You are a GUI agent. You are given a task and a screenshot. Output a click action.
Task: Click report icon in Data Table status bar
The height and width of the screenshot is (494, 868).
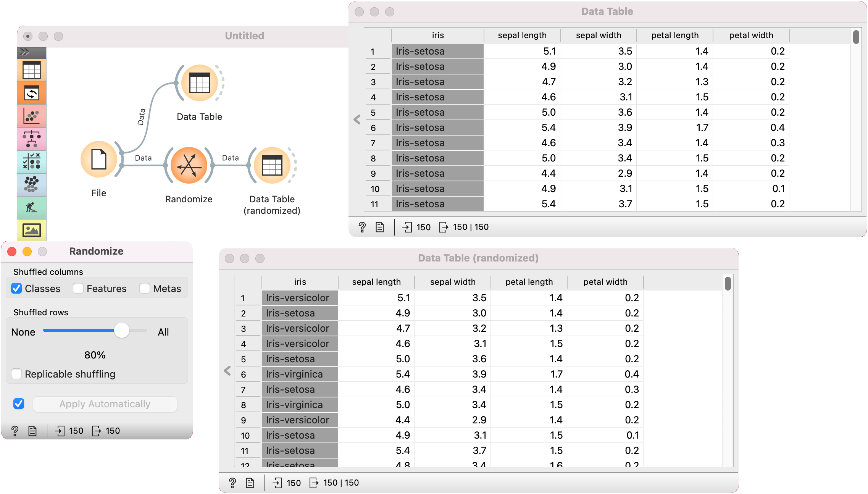[379, 227]
